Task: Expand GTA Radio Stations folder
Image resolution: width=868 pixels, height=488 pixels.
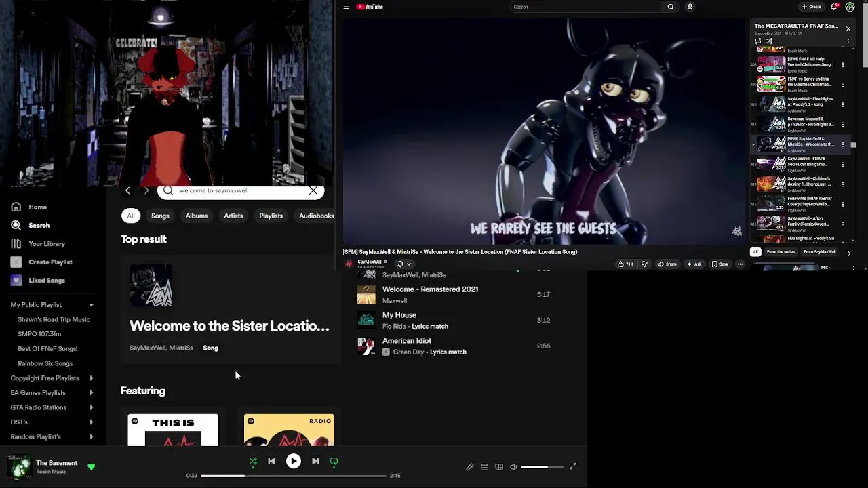Action: coord(91,407)
